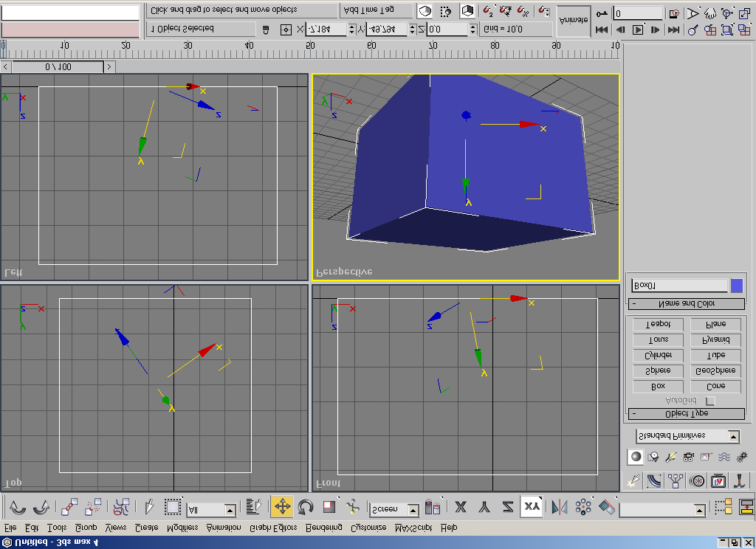This screenshot has width=756, height=549.
Task: Open the Screen reference coordinate system dropdown
Action: tap(394, 509)
